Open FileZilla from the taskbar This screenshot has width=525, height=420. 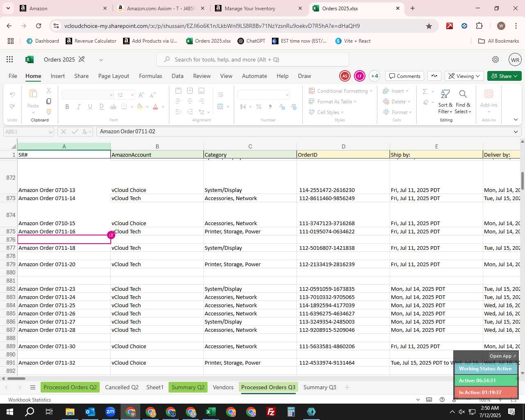(x=271, y=412)
